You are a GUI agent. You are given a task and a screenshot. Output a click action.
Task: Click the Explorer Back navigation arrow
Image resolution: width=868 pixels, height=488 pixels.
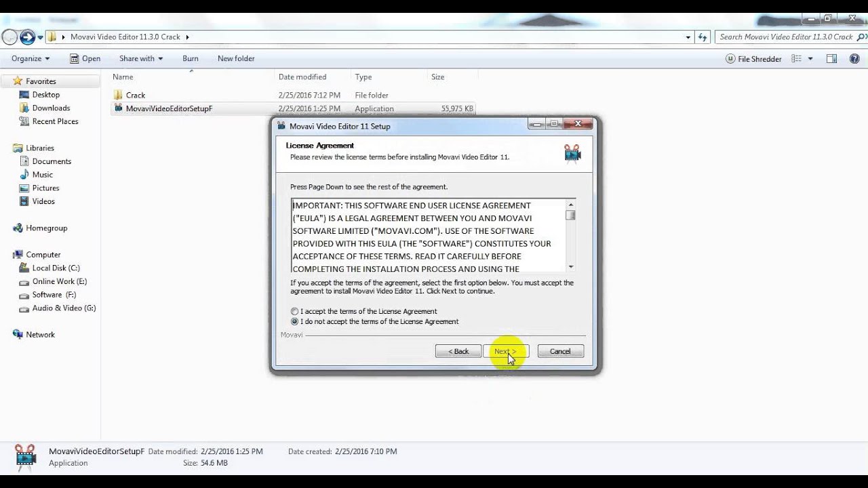(10, 37)
